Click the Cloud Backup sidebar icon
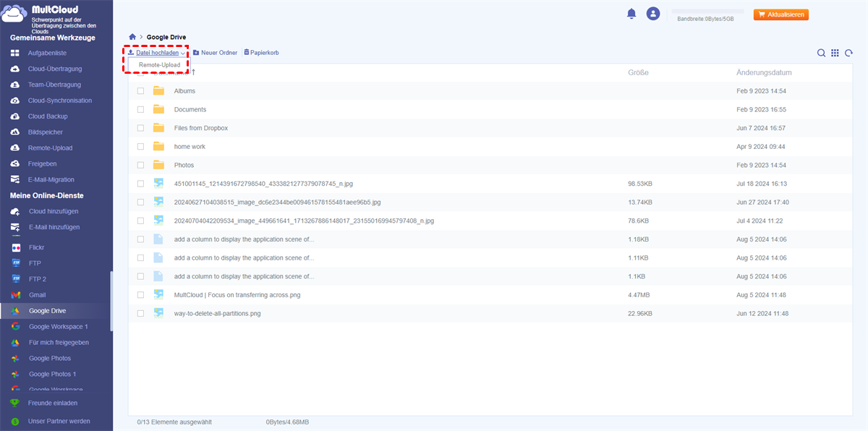Image resolution: width=868 pixels, height=431 pixels. coord(14,116)
